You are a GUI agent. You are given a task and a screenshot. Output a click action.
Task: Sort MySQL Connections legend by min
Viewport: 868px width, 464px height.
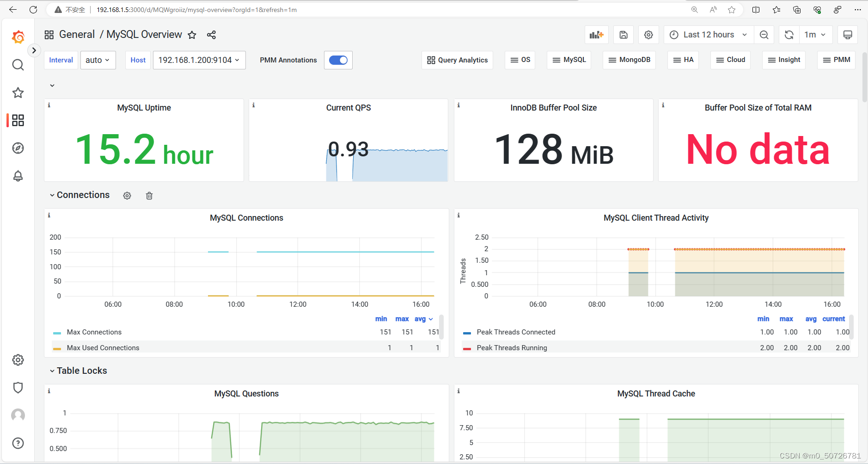[381, 319]
